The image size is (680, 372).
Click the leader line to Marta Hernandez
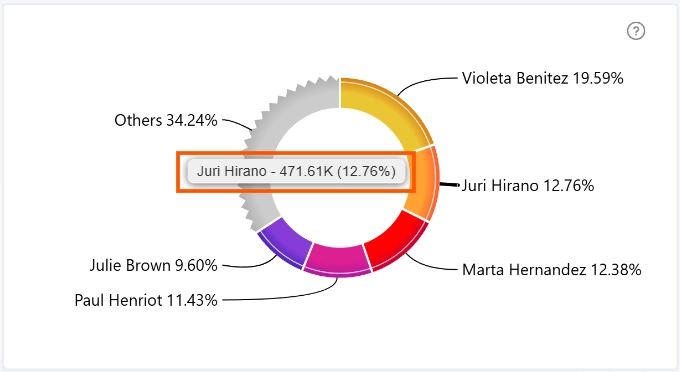431,263
